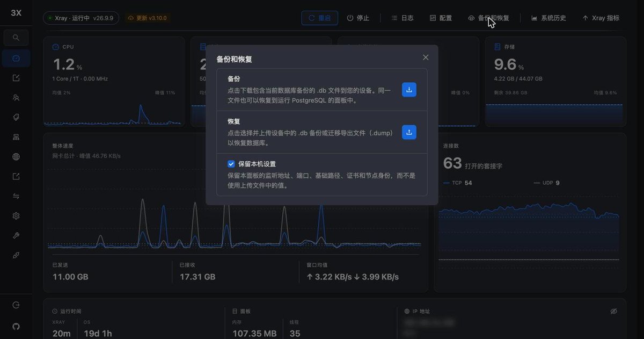Click the 恢复 section heading in dialog

click(233, 121)
